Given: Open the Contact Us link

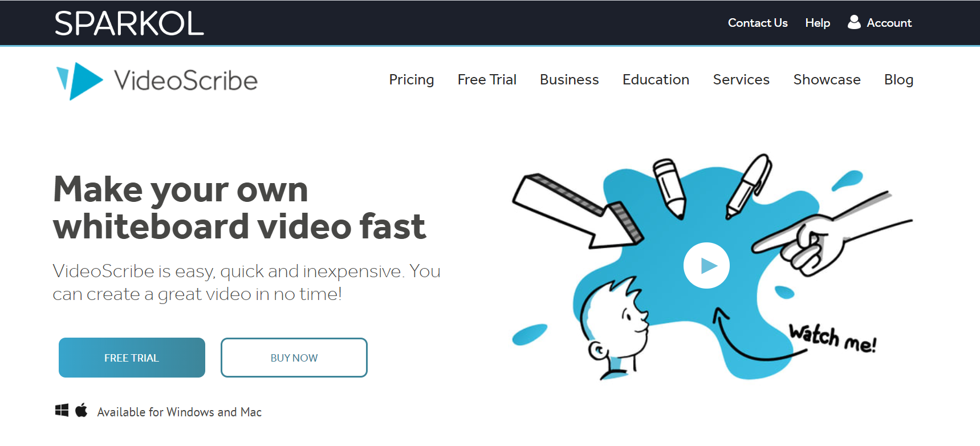Looking at the screenshot, I should click(758, 23).
